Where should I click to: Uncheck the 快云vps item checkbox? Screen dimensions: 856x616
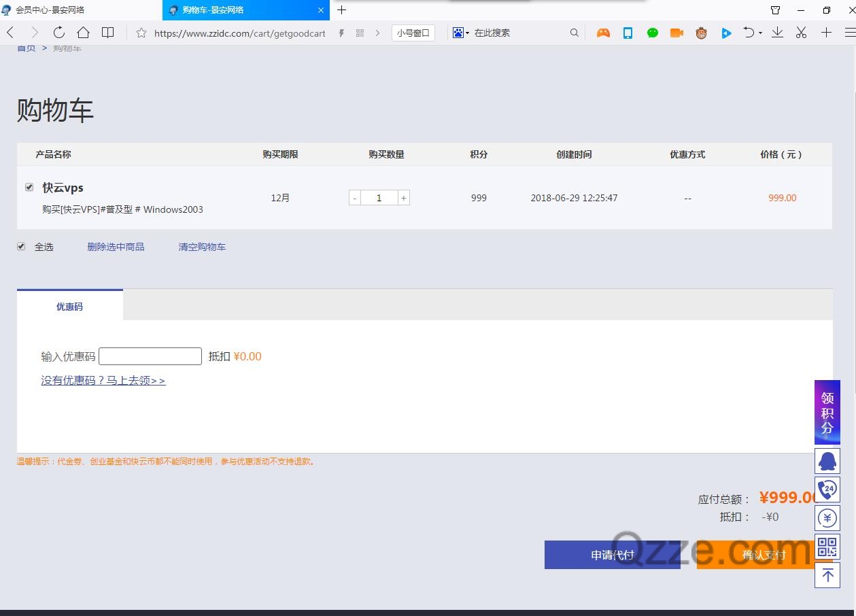29,187
